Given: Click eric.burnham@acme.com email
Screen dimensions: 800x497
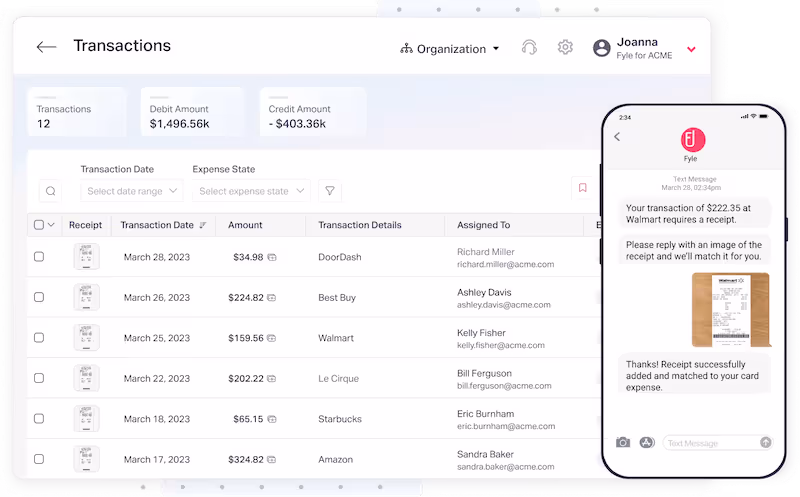Looking at the screenshot, I should (x=506, y=426).
